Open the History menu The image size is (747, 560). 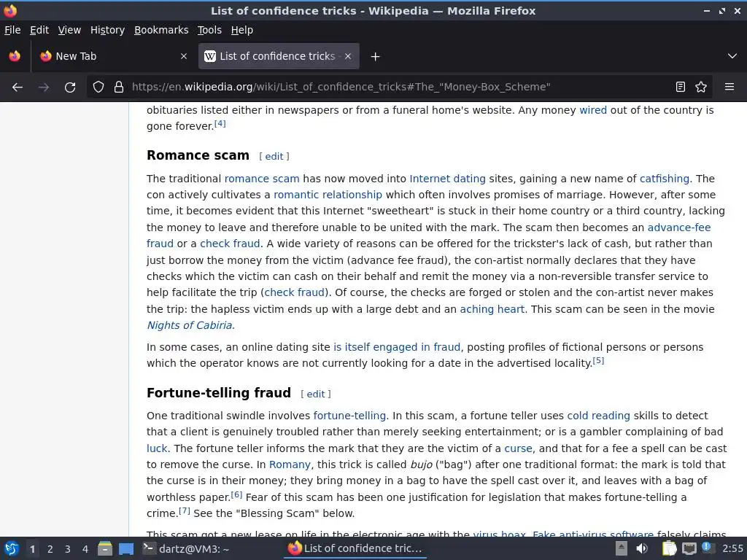107,30
